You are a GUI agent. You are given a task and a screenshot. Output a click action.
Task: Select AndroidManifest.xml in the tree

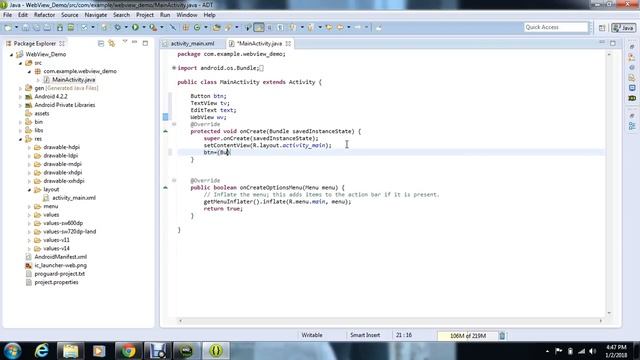pos(60,257)
